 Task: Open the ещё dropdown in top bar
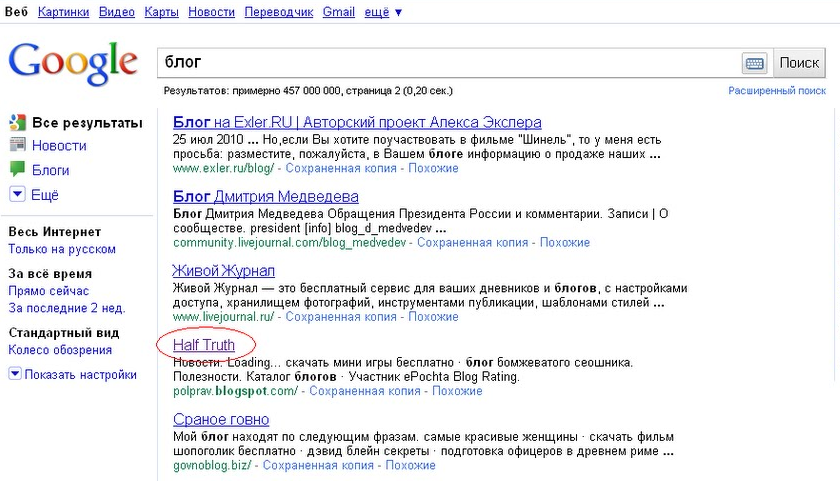click(383, 12)
